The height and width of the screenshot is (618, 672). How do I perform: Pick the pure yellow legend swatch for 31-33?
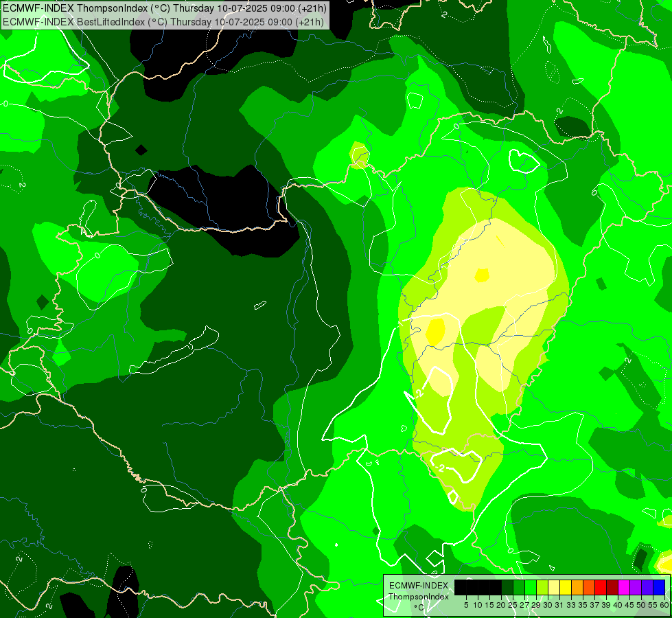[x=566, y=588]
